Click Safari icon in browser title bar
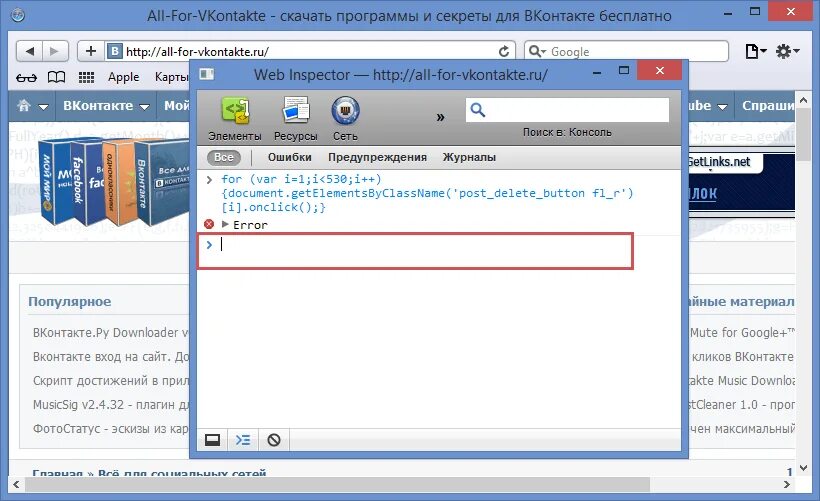The height and width of the screenshot is (501, 820). (18, 15)
